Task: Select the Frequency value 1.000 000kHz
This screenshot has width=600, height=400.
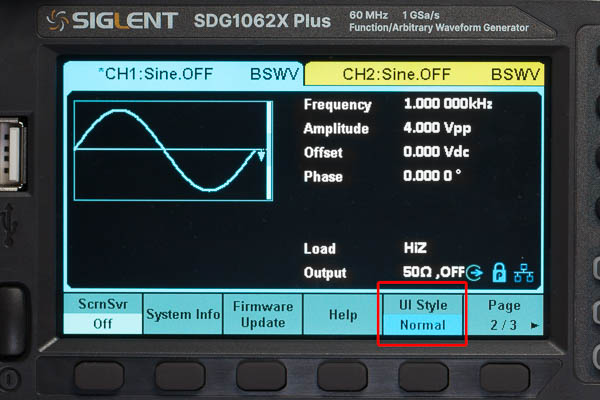Action: pos(448,104)
